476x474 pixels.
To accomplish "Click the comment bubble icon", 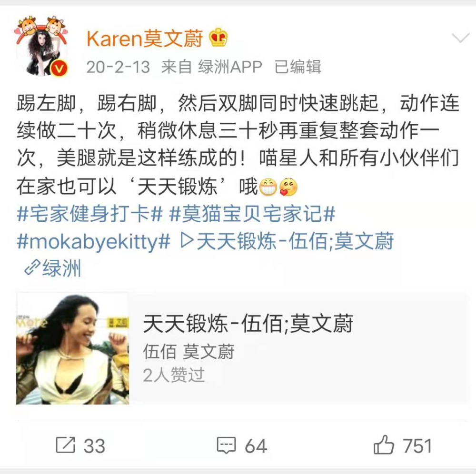I will click(x=226, y=445).
